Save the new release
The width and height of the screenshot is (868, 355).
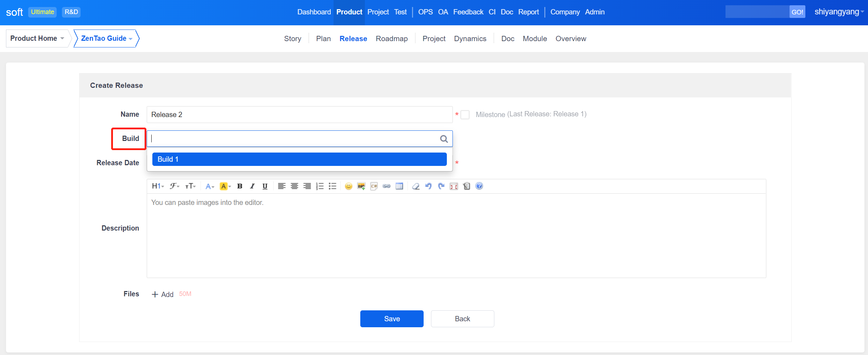coord(392,319)
